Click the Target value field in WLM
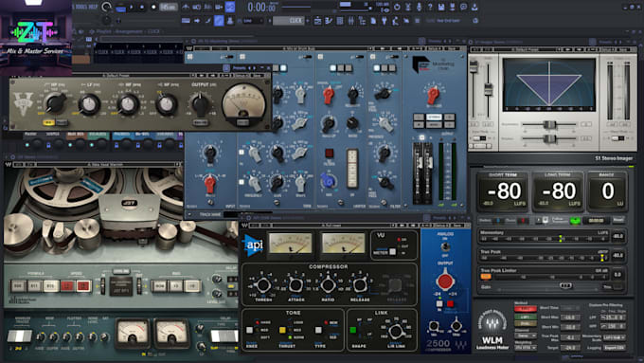644x363 pixels. click(x=570, y=348)
